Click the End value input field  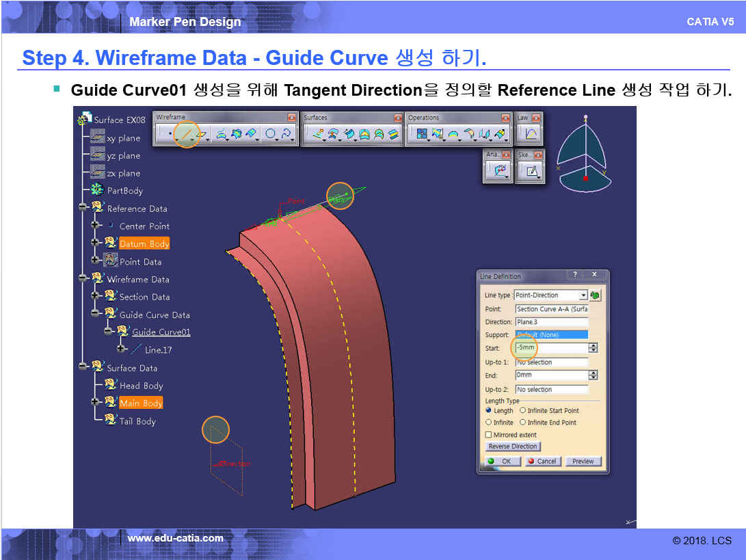[551, 375]
